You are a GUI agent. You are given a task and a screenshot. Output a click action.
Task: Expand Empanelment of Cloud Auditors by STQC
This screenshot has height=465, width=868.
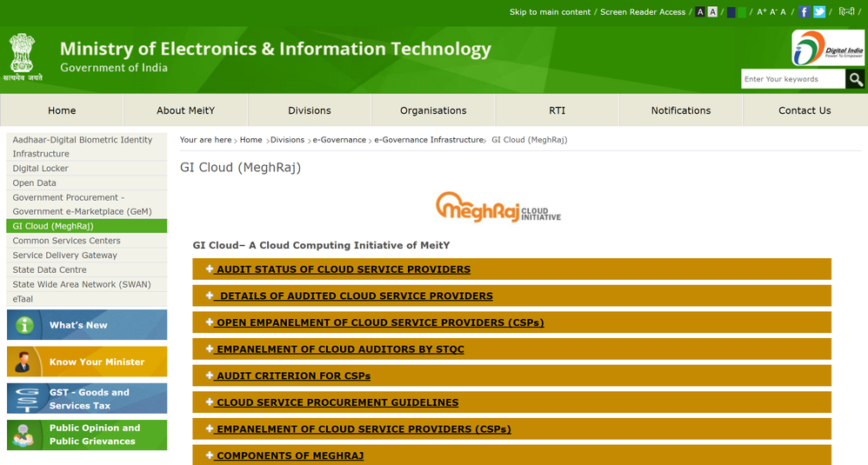click(x=511, y=349)
